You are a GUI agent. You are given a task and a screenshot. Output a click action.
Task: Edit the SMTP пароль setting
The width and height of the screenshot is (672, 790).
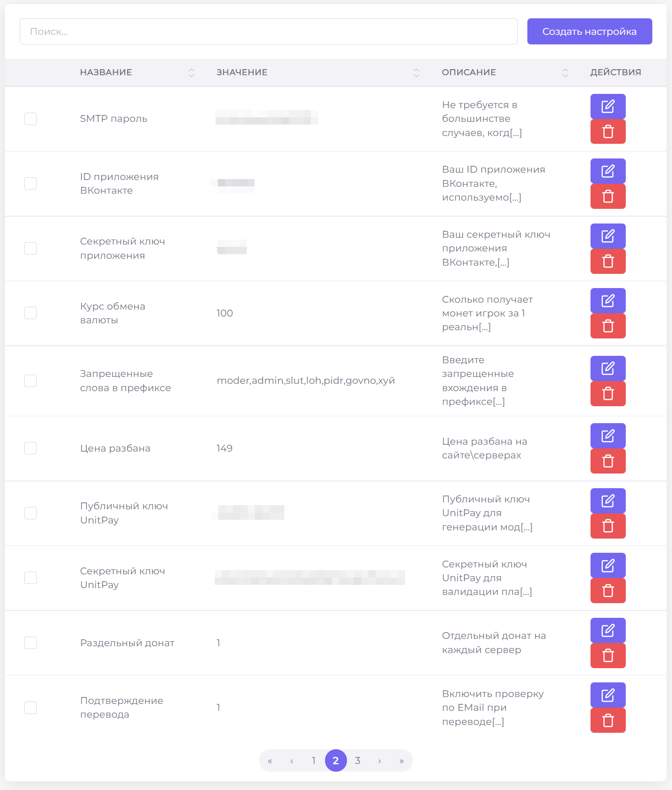click(608, 106)
